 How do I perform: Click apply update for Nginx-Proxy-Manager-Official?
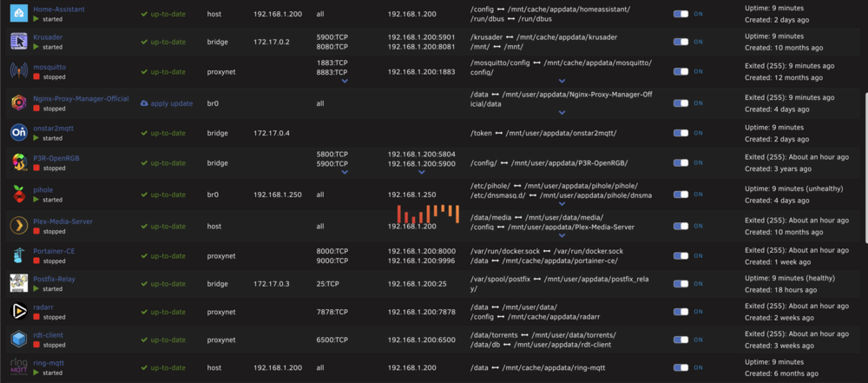tap(171, 103)
